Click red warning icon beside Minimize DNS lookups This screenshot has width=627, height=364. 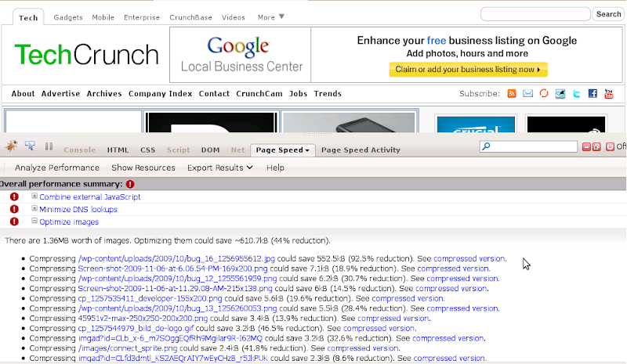coord(14,209)
